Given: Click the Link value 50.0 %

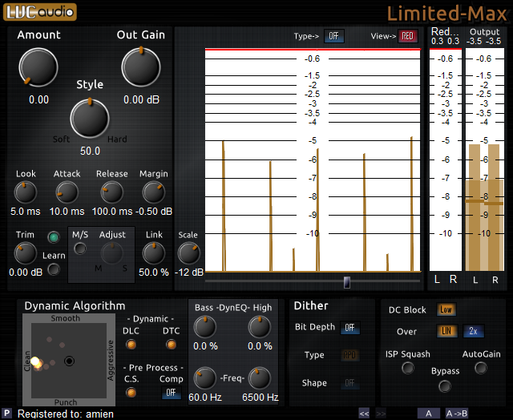Looking at the screenshot, I should 154,273.
